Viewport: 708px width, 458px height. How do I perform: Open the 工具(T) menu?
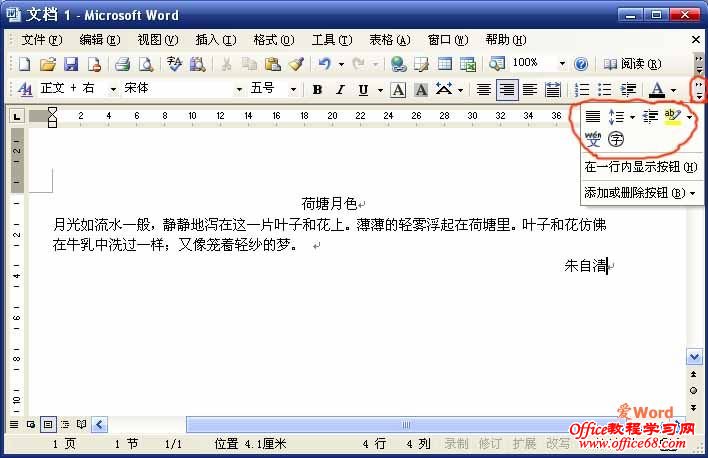pos(332,40)
